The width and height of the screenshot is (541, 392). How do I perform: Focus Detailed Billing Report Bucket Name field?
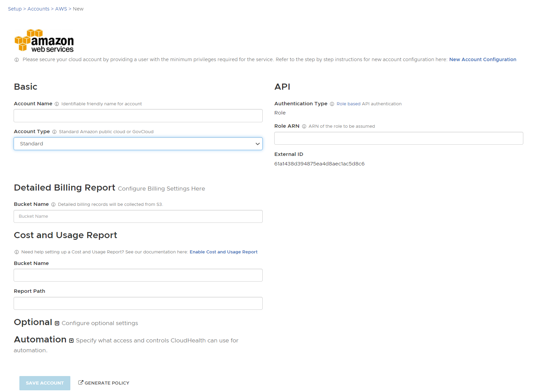click(138, 216)
